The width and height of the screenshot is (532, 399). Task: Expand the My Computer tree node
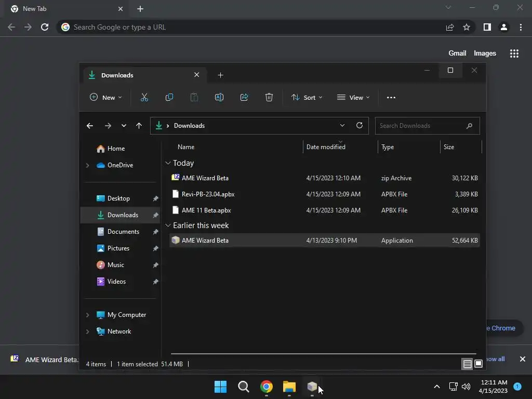coord(87,315)
